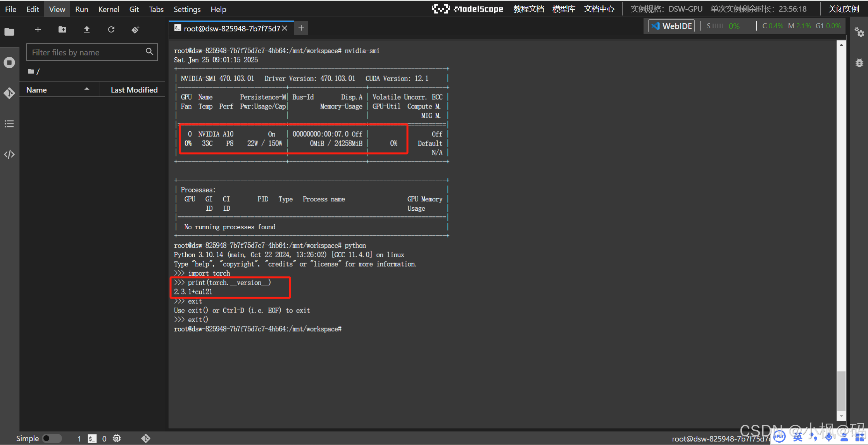
Task: Toggle the Simple interface mode switch
Action: (x=52, y=438)
